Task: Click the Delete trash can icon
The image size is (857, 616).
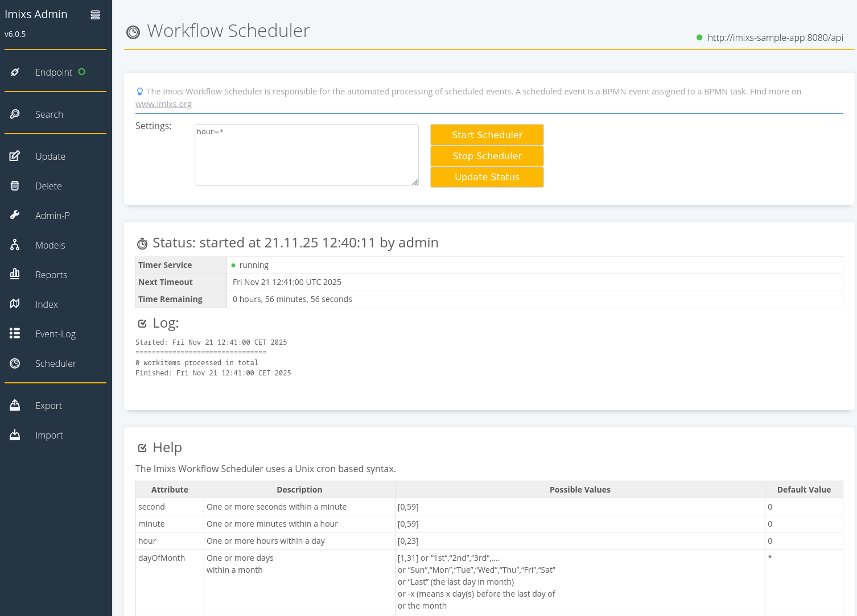Action: [x=15, y=186]
